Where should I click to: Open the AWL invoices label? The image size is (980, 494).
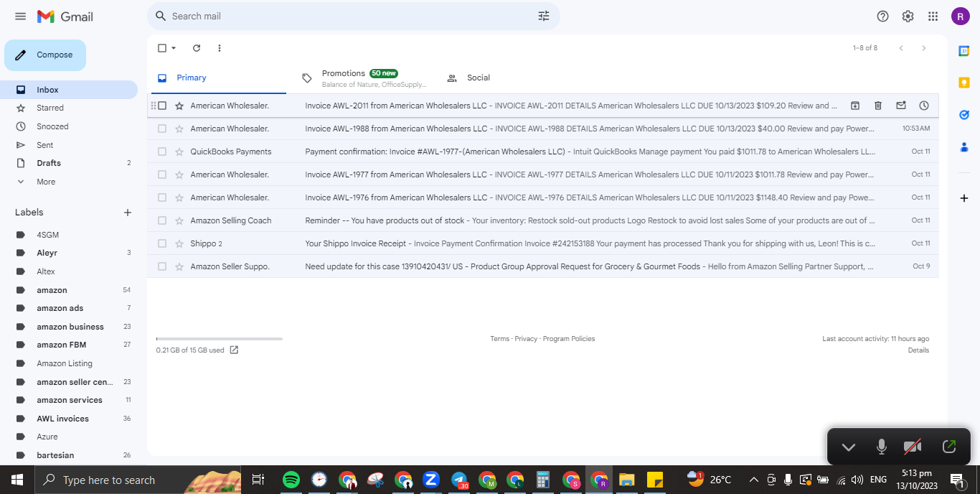[63, 419]
